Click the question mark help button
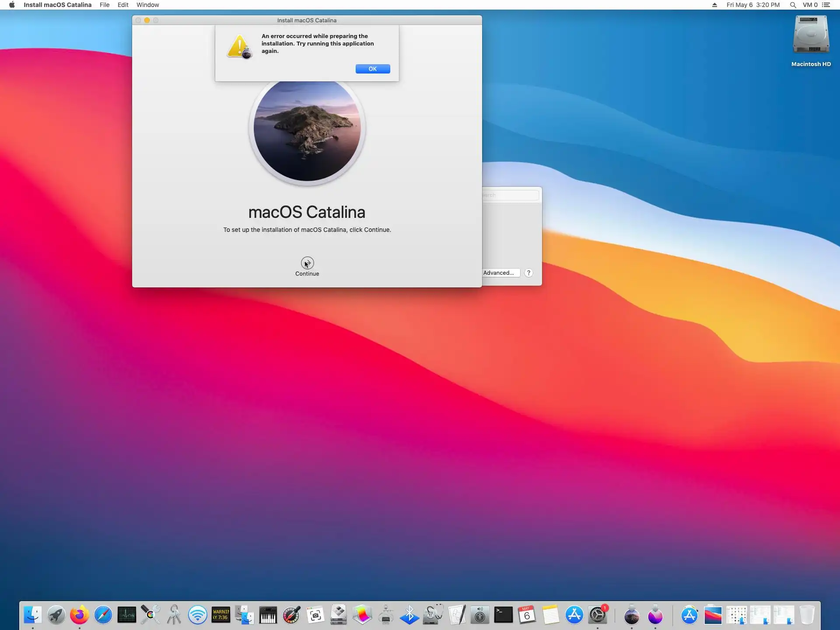Screen dimensions: 840x630 (x=528, y=273)
